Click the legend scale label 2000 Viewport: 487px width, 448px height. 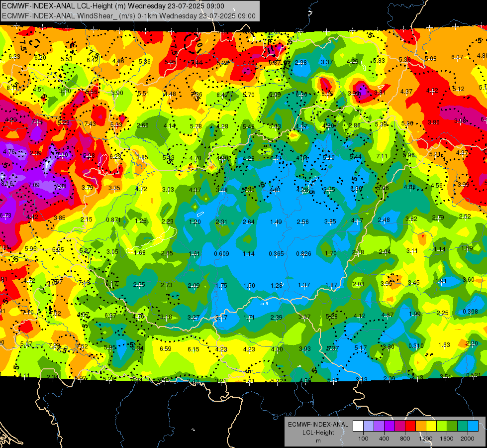(468, 439)
